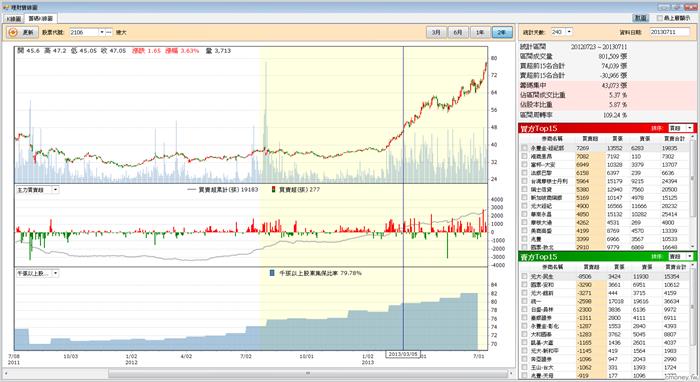Open the stock code 2106 dropdown
This screenshot has width=700, height=382.
point(101,33)
